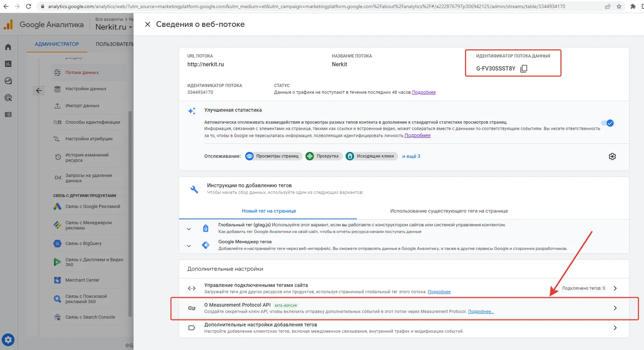Open the Admin gear in bottom-left corner
Screen dimensions: 644x350
click(8, 340)
